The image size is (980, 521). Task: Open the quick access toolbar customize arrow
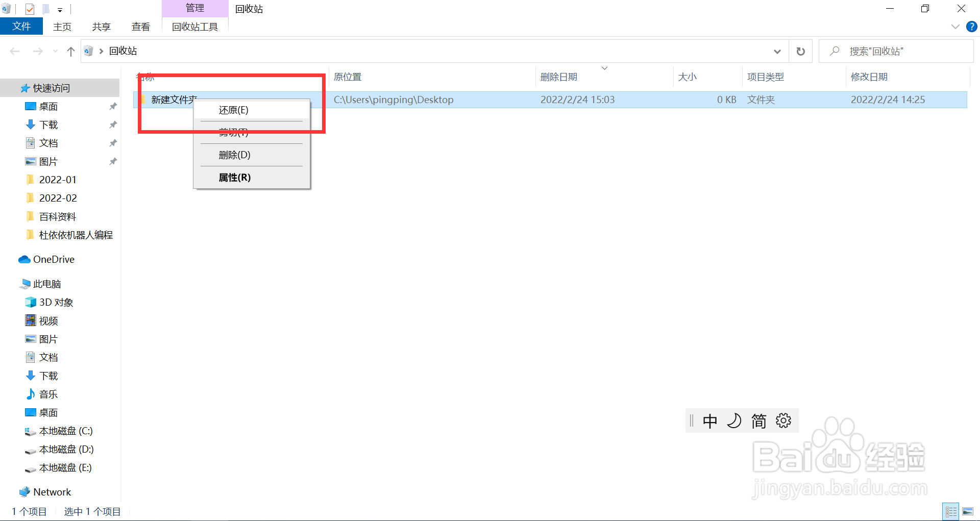[60, 10]
